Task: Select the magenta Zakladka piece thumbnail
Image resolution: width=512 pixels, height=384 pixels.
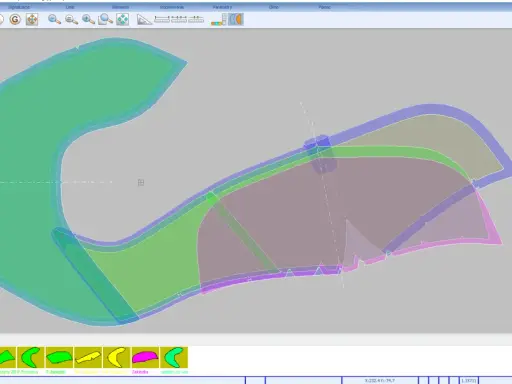Action: pos(145,357)
